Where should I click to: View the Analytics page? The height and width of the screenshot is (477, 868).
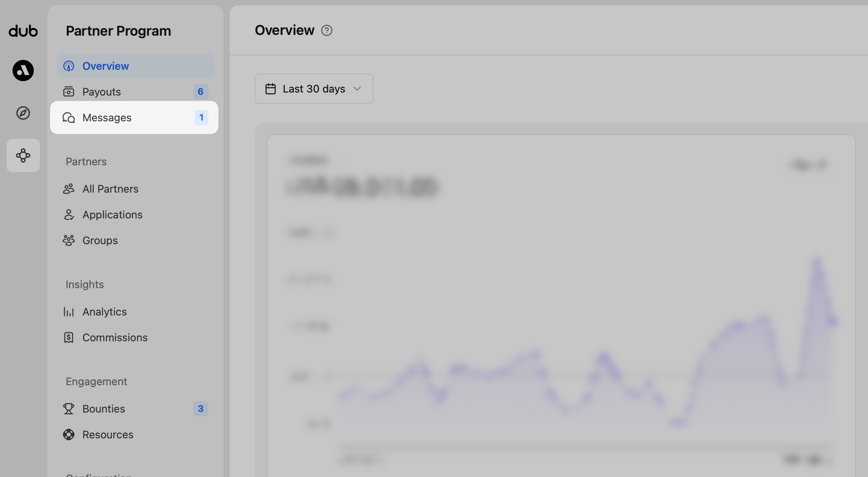(x=135, y=312)
